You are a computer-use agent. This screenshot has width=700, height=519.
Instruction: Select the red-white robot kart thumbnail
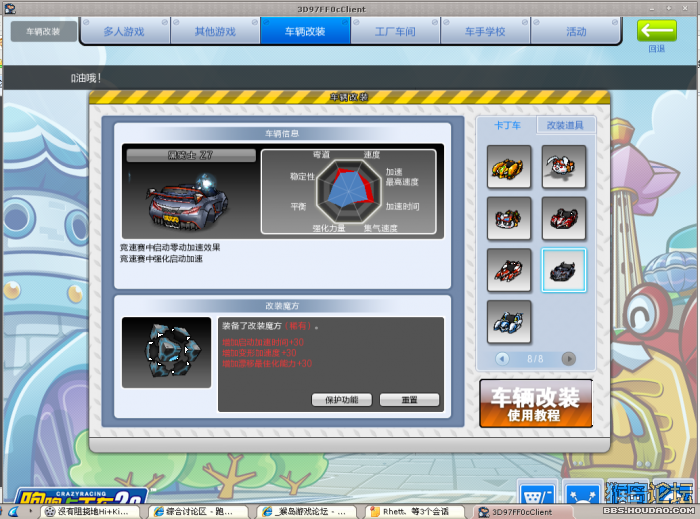tap(509, 219)
